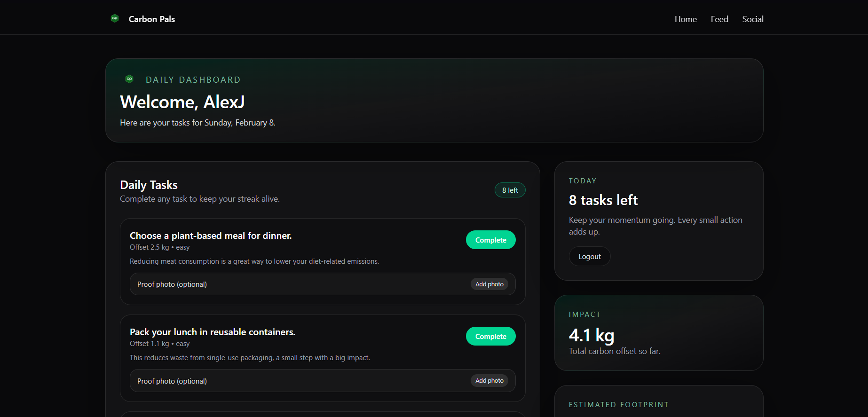Screen dimensions: 868x417
Task: Click the Estimated Footprint label
Action: coord(619,405)
